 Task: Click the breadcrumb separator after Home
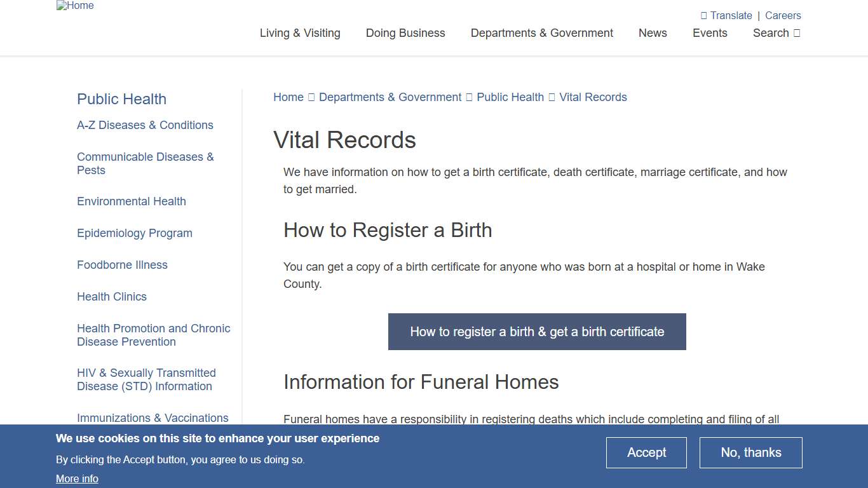(311, 97)
